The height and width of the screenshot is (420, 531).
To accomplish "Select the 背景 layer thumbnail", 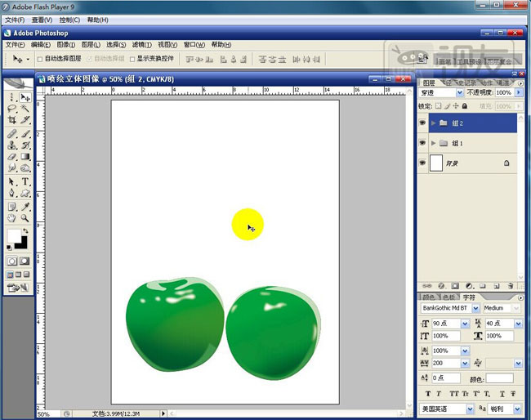I will point(435,163).
